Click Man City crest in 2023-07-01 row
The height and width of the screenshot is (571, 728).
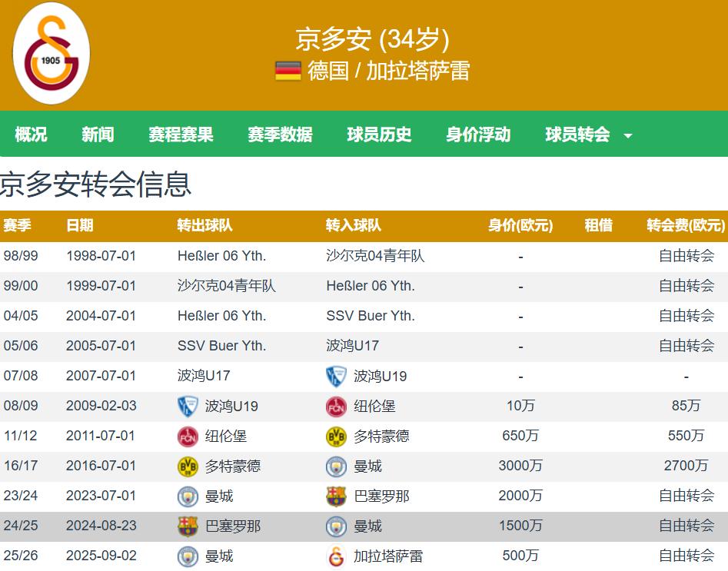coord(188,496)
